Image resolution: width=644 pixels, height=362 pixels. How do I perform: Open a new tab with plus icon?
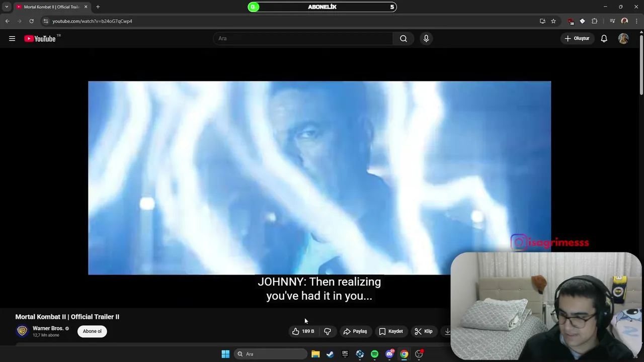pyautogui.click(x=98, y=7)
